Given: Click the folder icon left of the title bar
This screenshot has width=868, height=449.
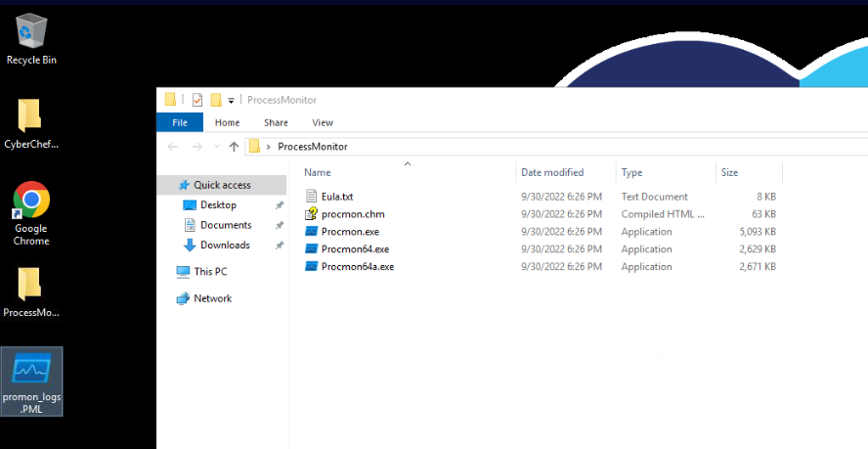Looking at the screenshot, I should coord(170,100).
